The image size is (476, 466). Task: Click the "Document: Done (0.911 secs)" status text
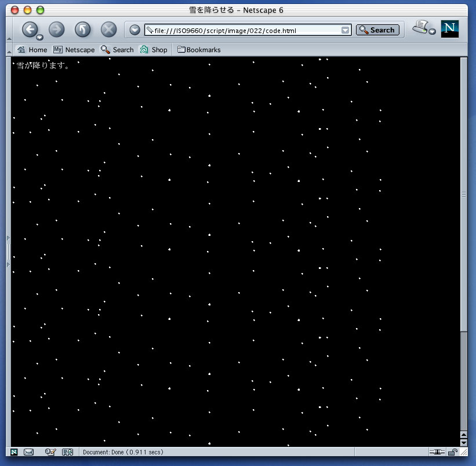coord(123,452)
